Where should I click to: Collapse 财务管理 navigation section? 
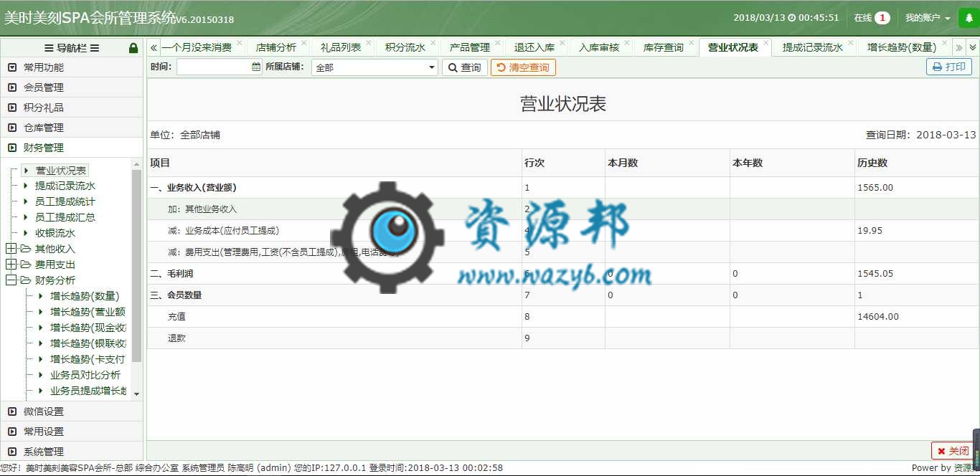pyautogui.click(x=72, y=148)
